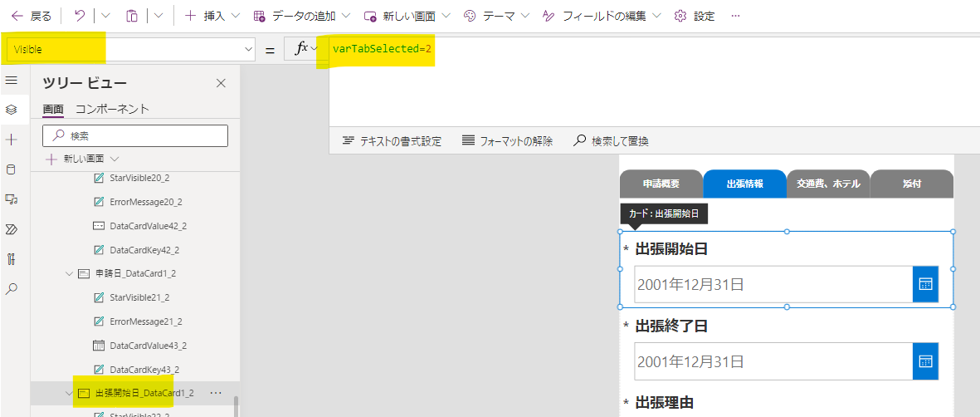The image size is (980, 417).
Task: Select ErrorMessage20_2 in tree
Action: [145, 202]
